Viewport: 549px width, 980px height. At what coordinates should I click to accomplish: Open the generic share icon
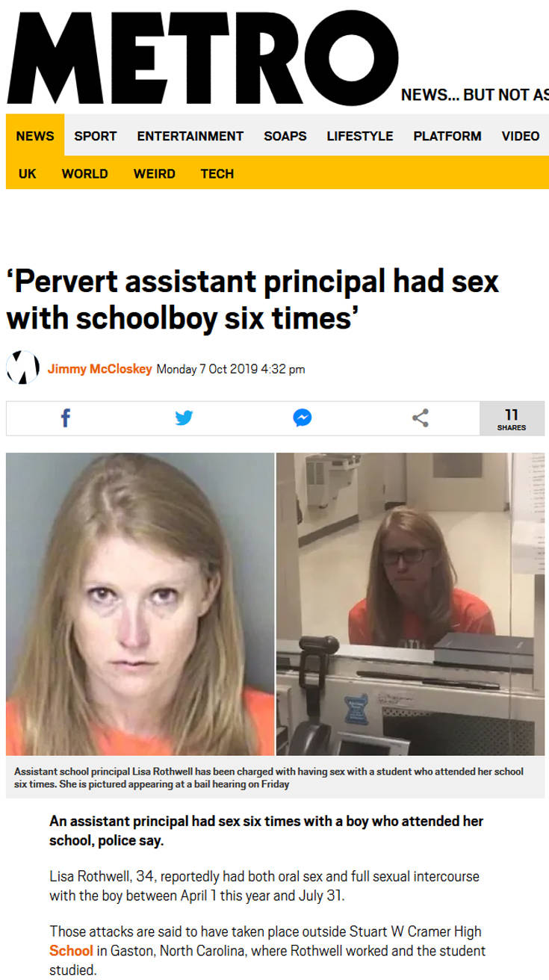point(421,418)
